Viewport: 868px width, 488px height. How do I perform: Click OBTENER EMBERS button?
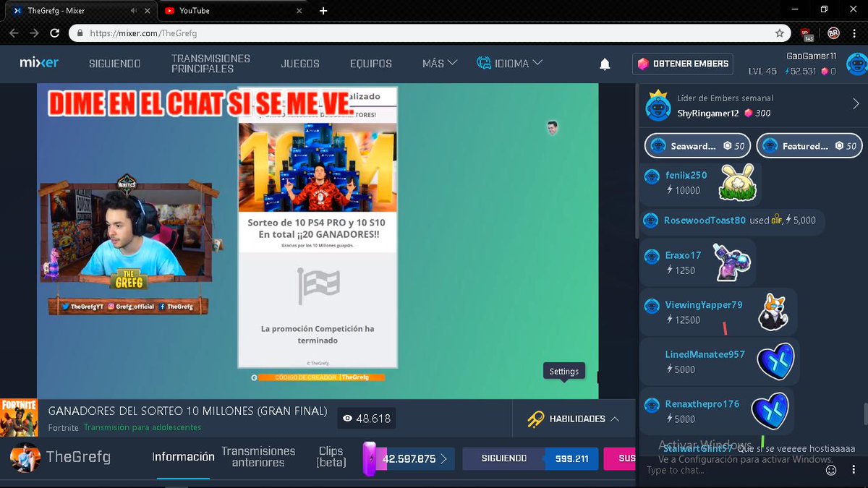pos(682,64)
